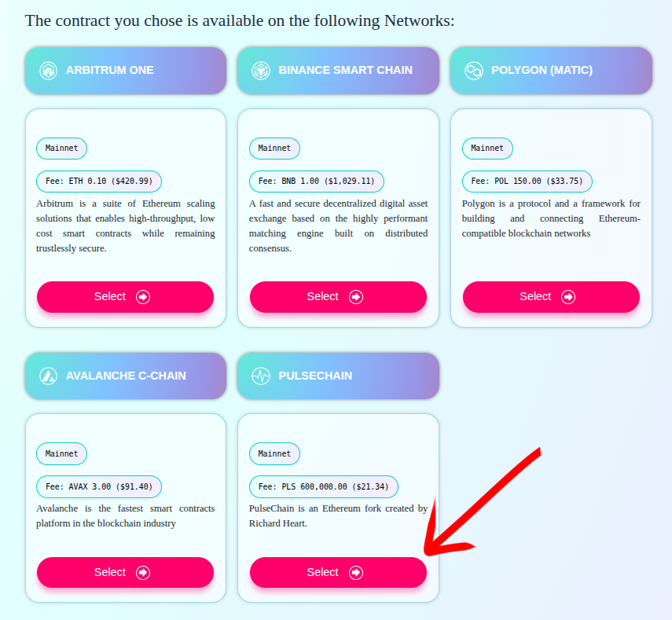Click the Avalanche C-Chain mountain logo icon
The width and height of the screenshot is (672, 620).
pyautogui.click(x=48, y=376)
